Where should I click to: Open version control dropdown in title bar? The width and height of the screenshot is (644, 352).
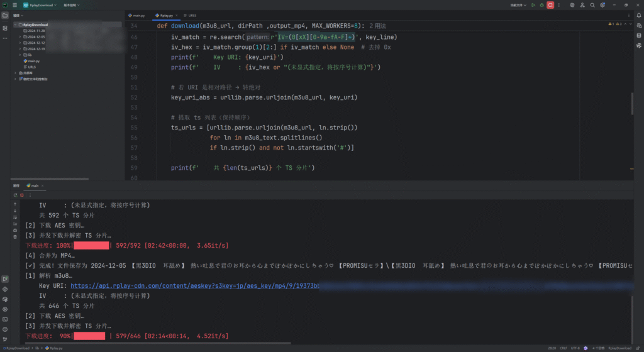72,5
